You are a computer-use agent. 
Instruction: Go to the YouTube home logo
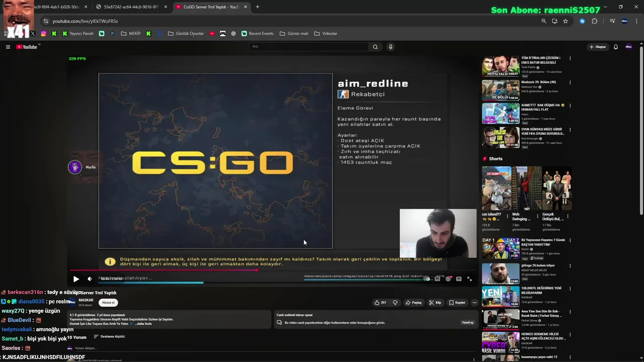click(x=27, y=47)
